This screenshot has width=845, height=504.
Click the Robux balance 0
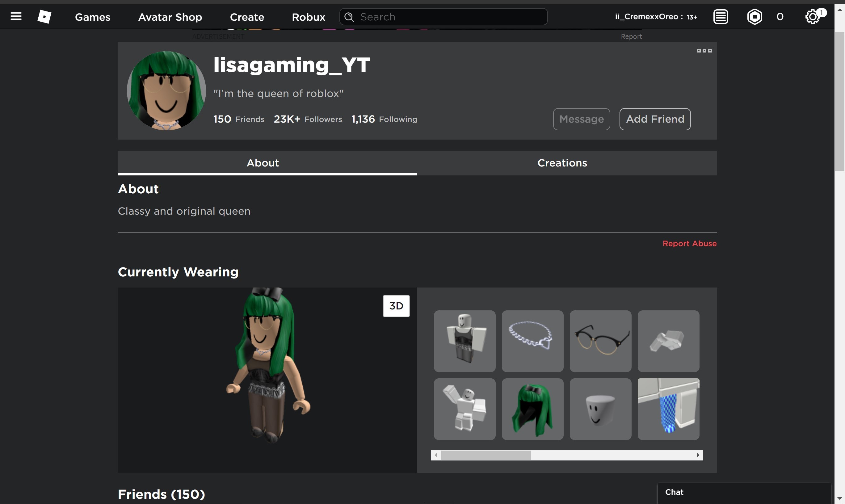tap(780, 17)
